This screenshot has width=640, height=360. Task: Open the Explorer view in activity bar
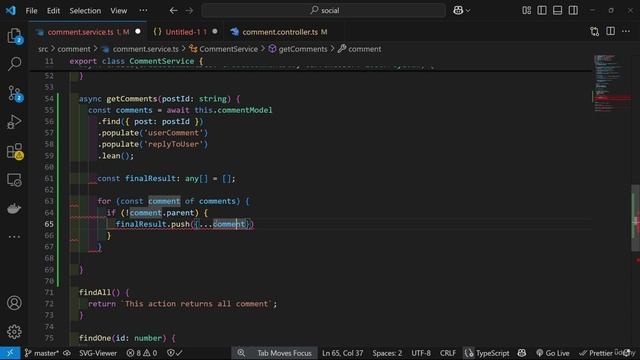tap(14, 36)
